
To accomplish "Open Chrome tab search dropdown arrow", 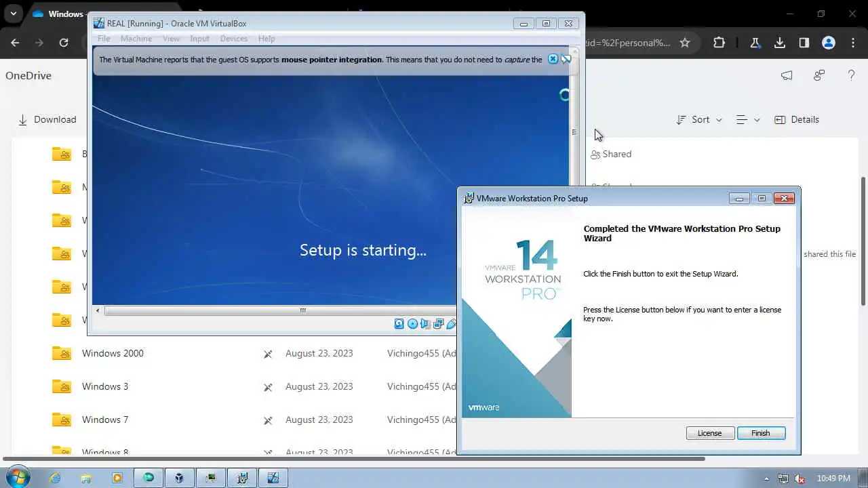I will pos(13,14).
